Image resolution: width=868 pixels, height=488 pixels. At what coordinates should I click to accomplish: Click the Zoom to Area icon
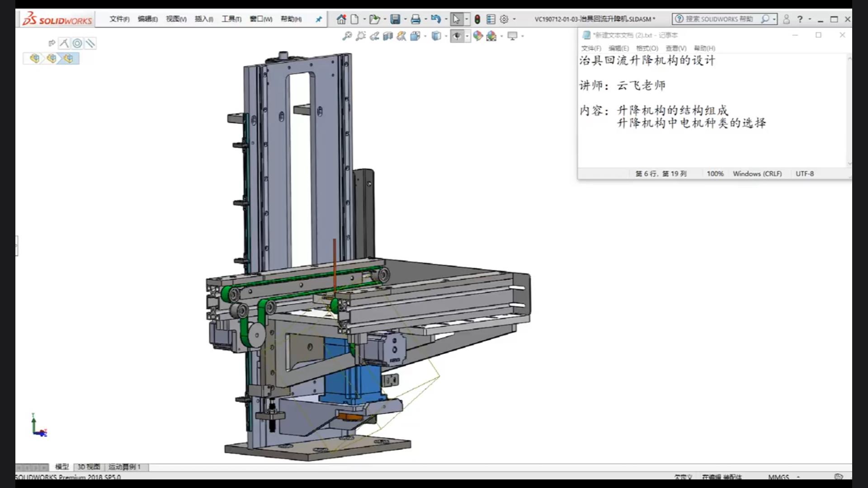click(361, 36)
